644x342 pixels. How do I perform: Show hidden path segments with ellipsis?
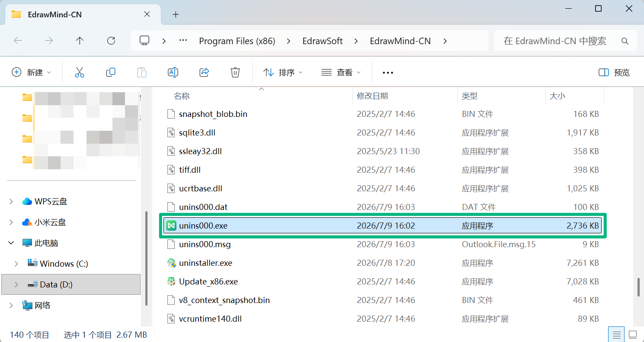point(183,41)
